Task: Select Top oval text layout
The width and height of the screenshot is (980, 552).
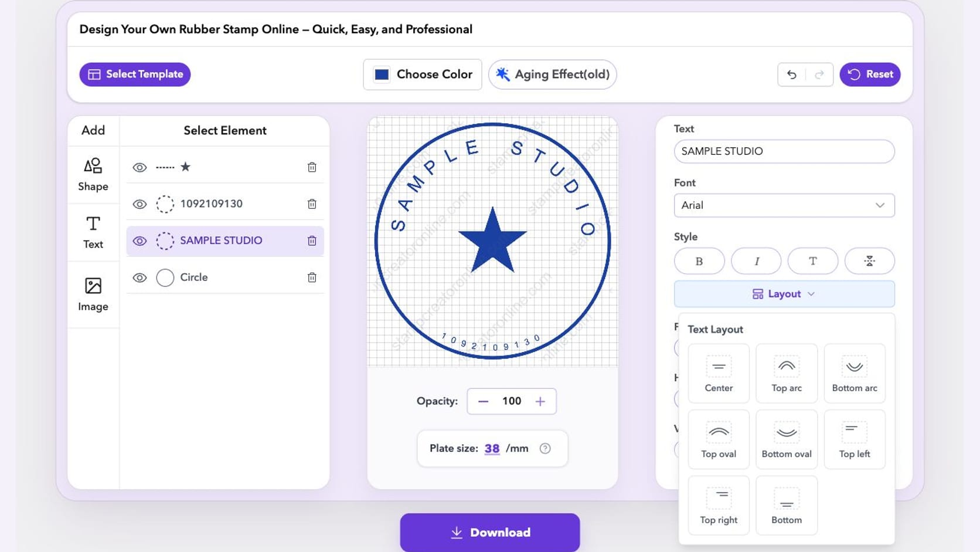Action: pos(719,439)
